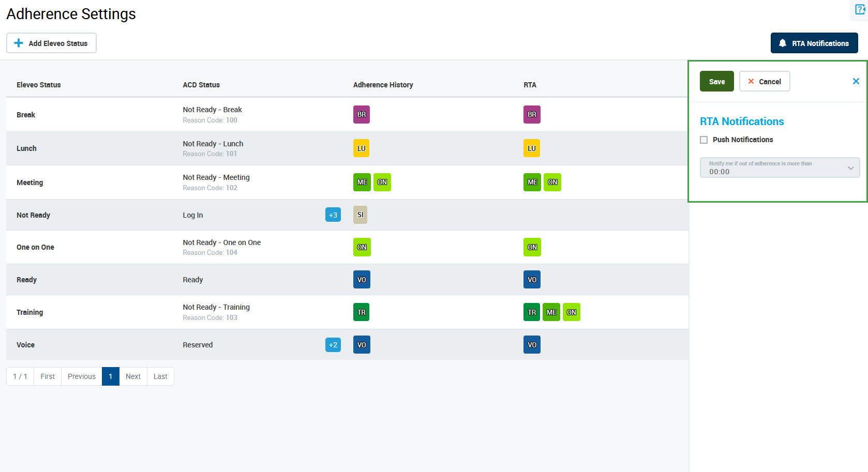The image size is (868, 472).
Task: Open RTA Notifications via bell button
Action: [814, 43]
